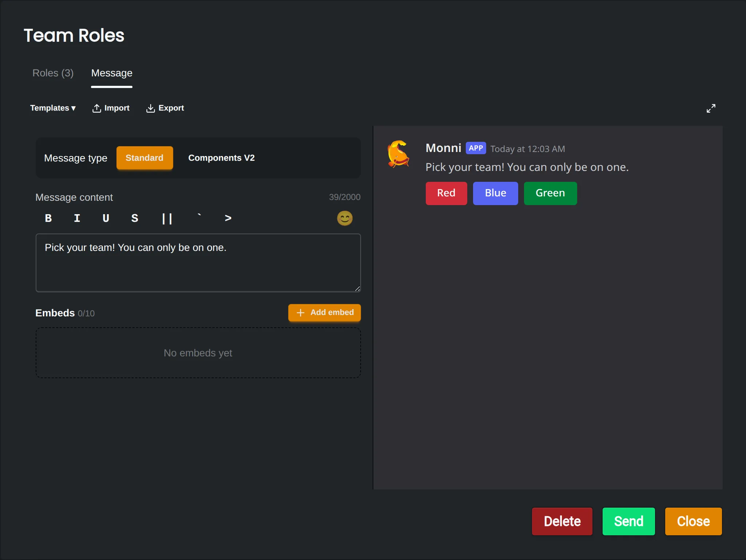Add a new embed with Add embed
746x560 pixels.
(324, 312)
